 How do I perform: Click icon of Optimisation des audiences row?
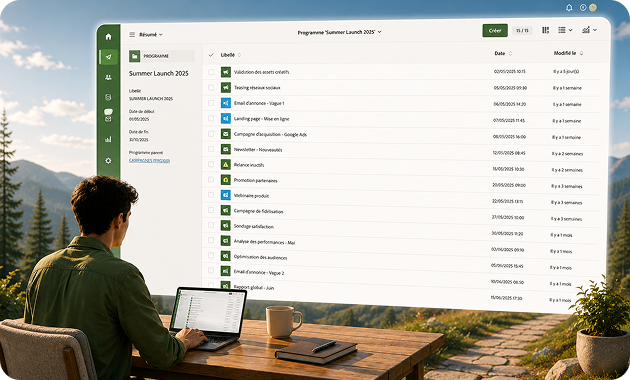(x=226, y=255)
